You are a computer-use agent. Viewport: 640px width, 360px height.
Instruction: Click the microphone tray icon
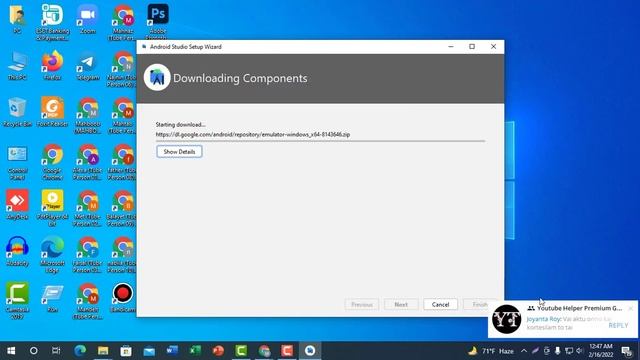pos(557,351)
